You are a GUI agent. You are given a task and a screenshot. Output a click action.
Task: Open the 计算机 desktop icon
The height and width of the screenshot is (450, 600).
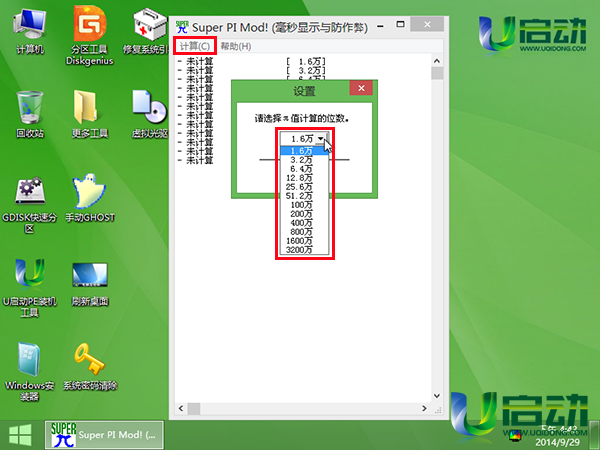29,33
